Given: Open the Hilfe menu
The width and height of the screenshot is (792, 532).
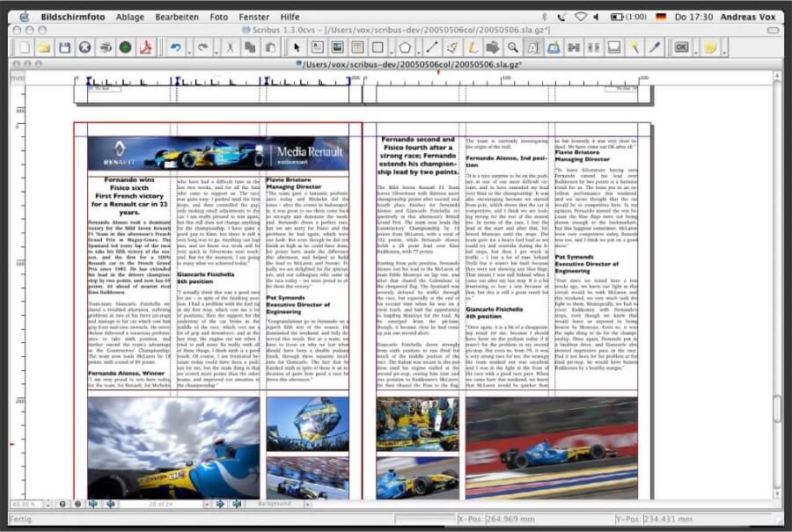Looking at the screenshot, I should (x=290, y=18).
